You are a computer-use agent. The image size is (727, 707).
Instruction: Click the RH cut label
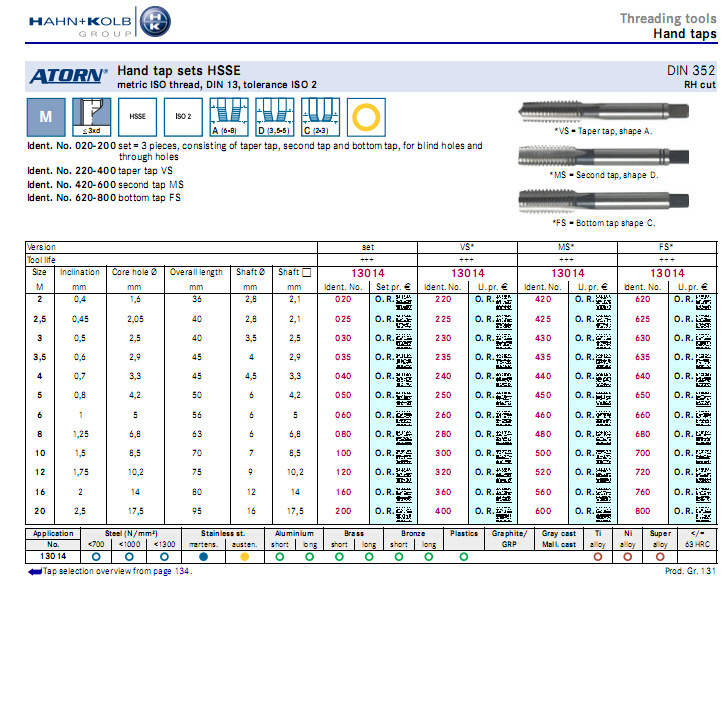pos(700,85)
